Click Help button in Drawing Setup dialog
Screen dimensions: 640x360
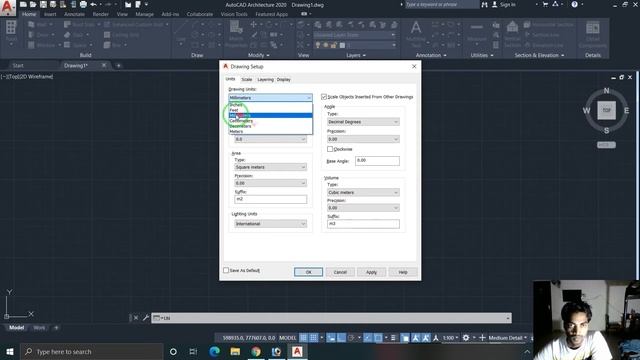(x=403, y=272)
